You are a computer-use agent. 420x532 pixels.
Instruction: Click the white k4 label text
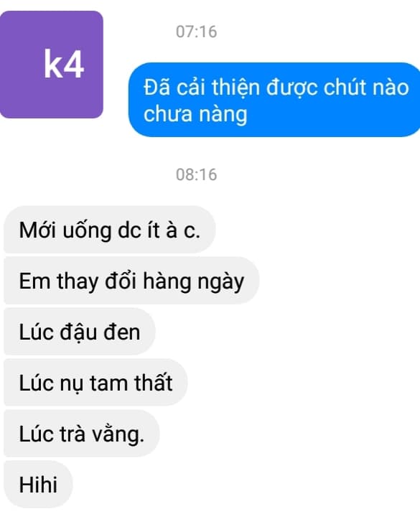[64, 65]
